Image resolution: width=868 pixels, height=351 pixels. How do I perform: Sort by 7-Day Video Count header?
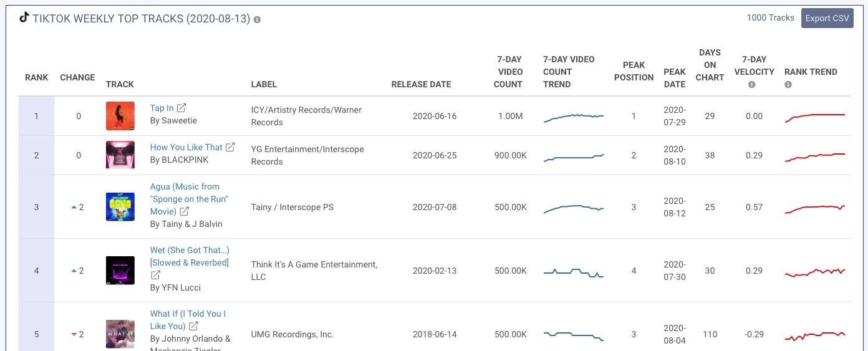(x=509, y=72)
